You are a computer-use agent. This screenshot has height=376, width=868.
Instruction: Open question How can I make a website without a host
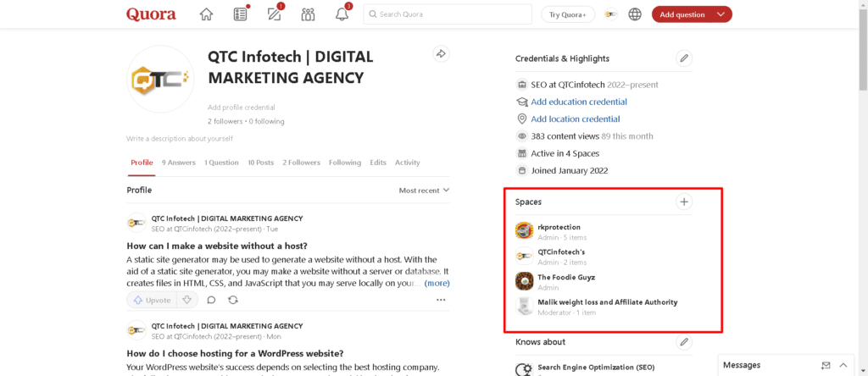(x=217, y=246)
